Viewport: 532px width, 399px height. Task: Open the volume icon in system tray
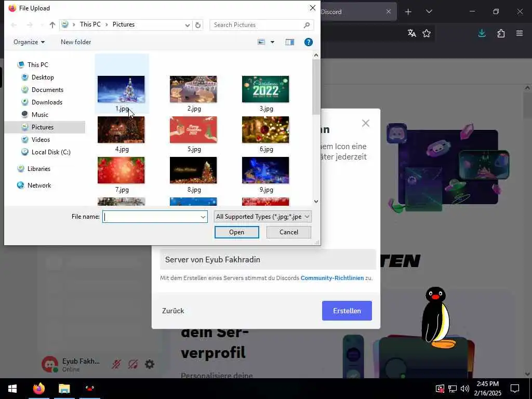coord(465,389)
